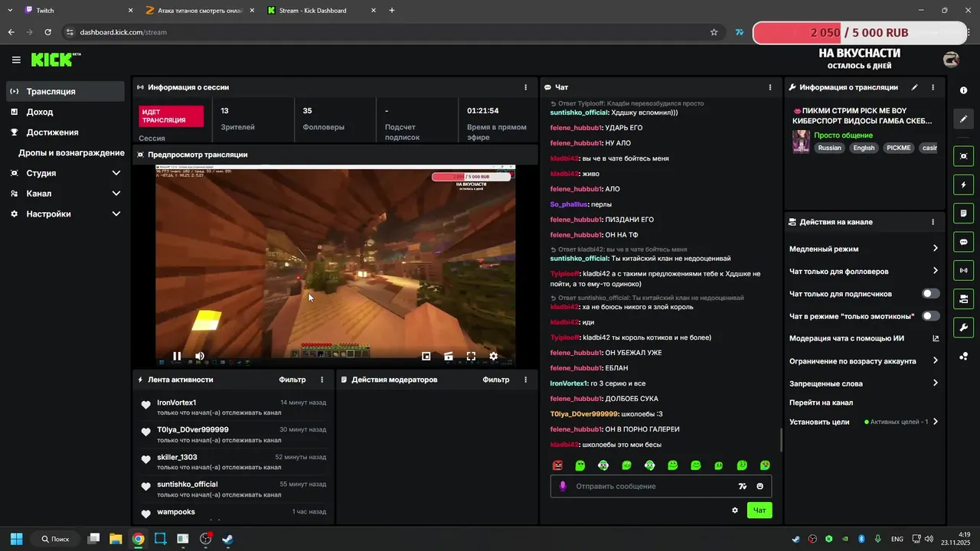The image size is (980, 551).
Task: Open the emoji picker in chat input
Action: coord(760,486)
